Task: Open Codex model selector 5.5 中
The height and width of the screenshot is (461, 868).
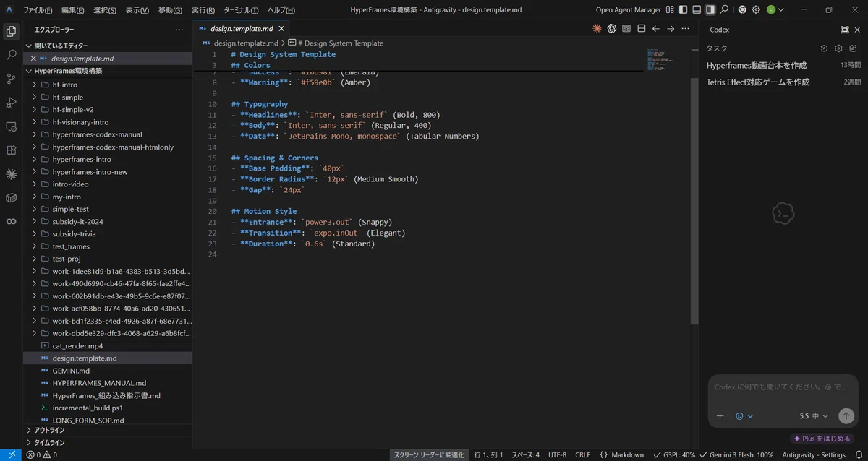Action: [x=814, y=416]
